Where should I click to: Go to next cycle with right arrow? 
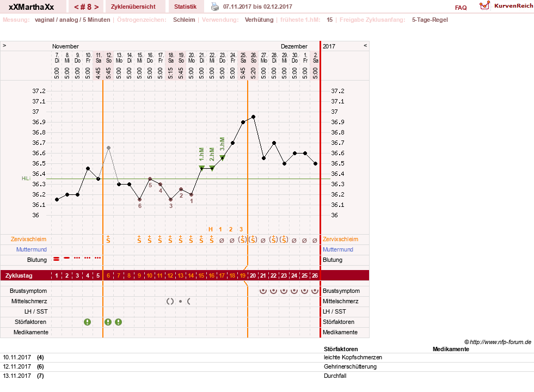[97, 7]
